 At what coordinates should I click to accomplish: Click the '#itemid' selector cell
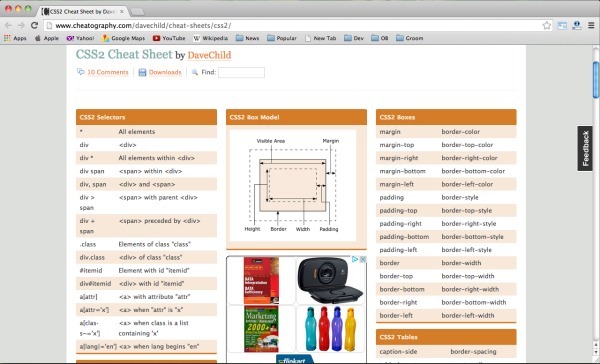point(91,270)
